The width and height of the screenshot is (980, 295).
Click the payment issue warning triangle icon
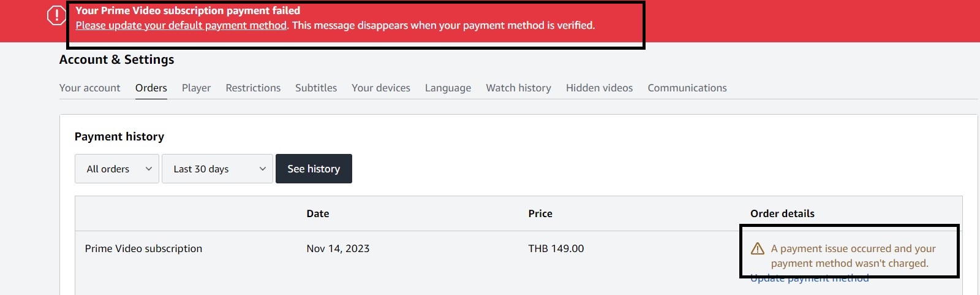click(x=758, y=248)
